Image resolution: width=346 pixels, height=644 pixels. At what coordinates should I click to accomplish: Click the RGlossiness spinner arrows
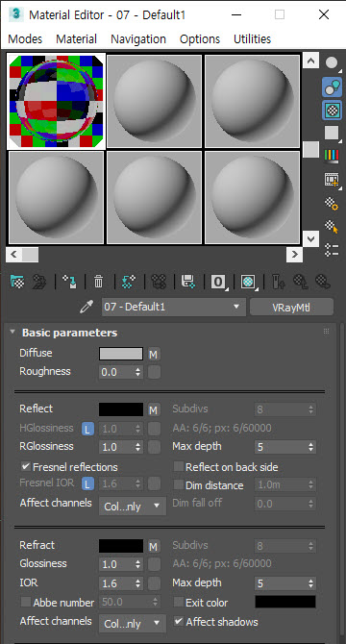click(x=137, y=447)
